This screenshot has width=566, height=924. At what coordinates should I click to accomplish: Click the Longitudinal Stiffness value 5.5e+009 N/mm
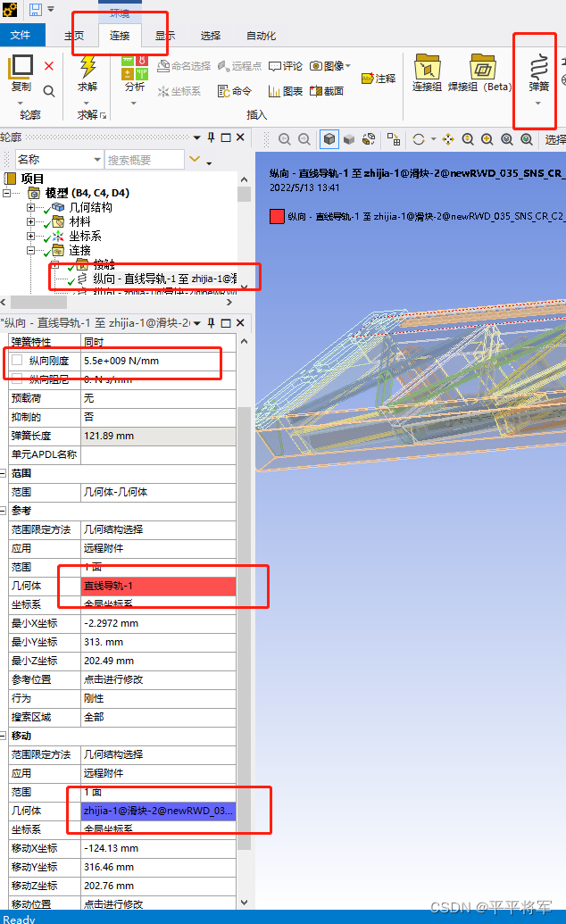tap(158, 361)
